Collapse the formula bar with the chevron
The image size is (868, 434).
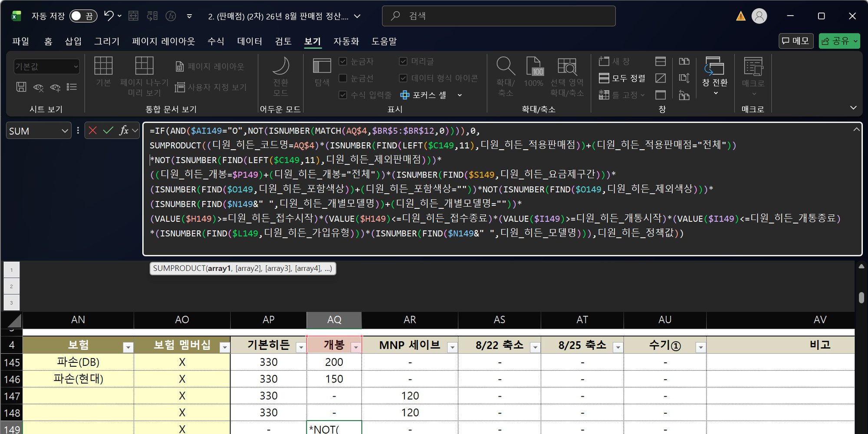856,129
